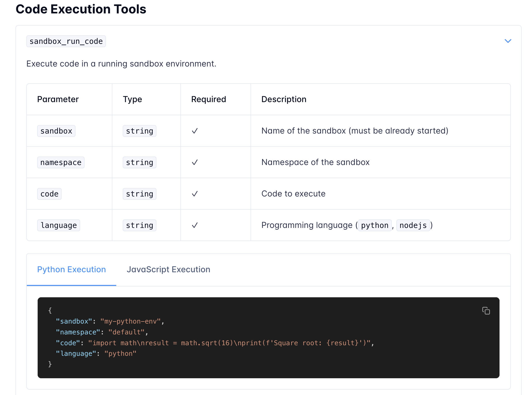
Task: Click the nodejs language option tag
Action: pos(413,225)
